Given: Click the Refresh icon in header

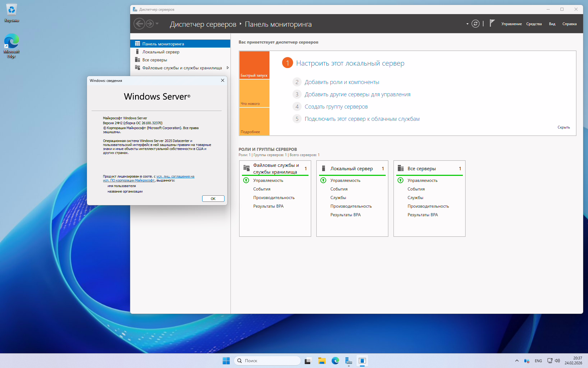Looking at the screenshot, I should 475,24.
